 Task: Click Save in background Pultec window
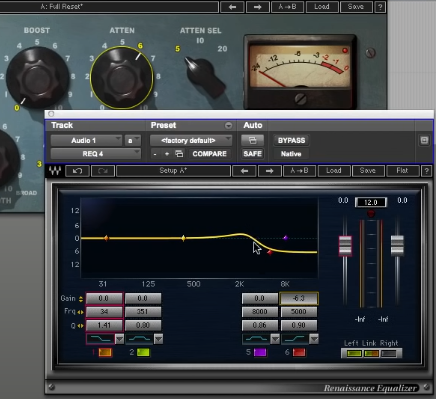pos(356,7)
